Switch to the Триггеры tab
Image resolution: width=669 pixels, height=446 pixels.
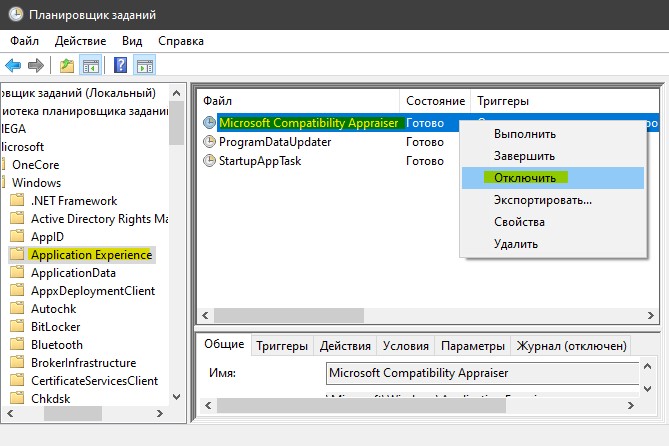coord(282,346)
